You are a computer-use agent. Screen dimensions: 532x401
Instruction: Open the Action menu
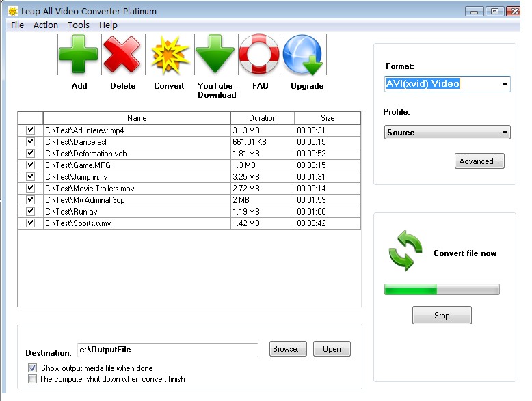point(46,25)
